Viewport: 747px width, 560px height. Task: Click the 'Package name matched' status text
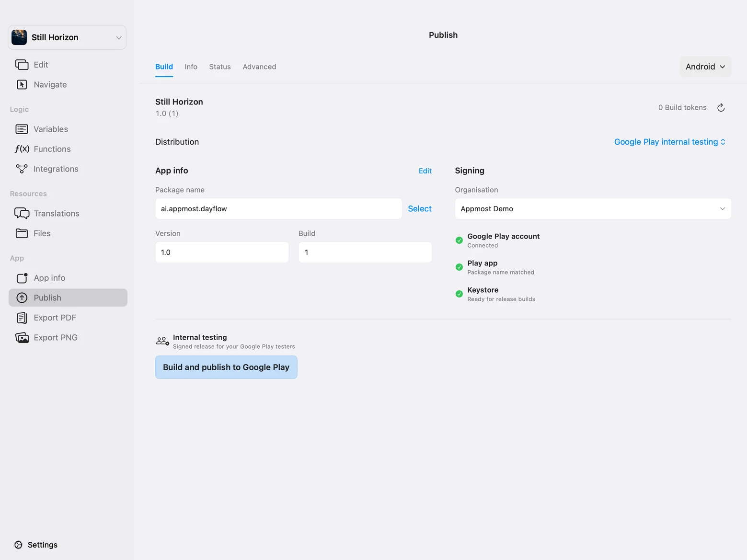501,273
